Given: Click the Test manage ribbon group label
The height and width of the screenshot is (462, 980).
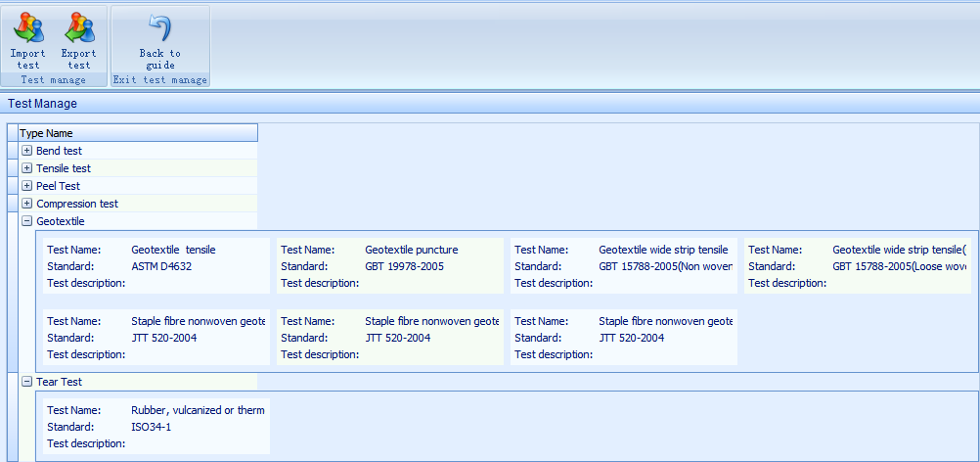Looking at the screenshot, I should 53,80.
